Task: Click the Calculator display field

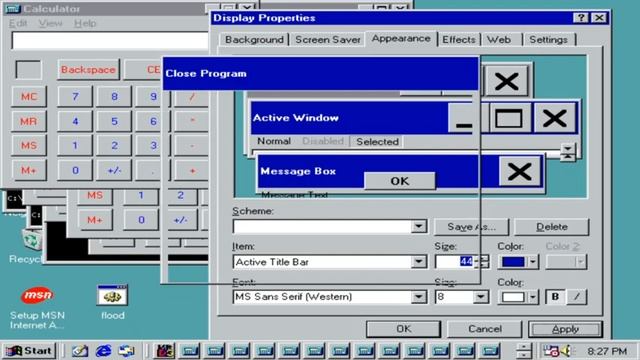Action: coord(110,41)
